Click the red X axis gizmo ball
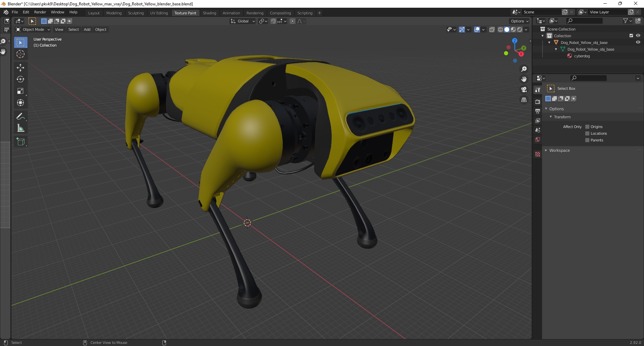This screenshot has width=644, height=346. 521,54
